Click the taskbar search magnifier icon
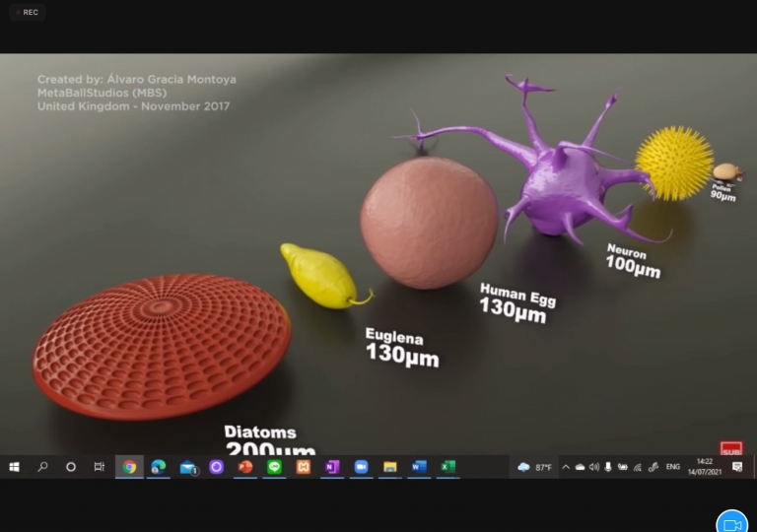Viewport: 757px width, 532px height. pyautogui.click(x=42, y=467)
